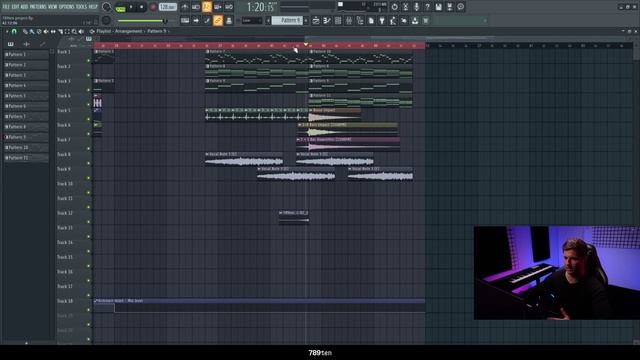
Task: Click the automation clip on Track 18
Action: coord(259,305)
